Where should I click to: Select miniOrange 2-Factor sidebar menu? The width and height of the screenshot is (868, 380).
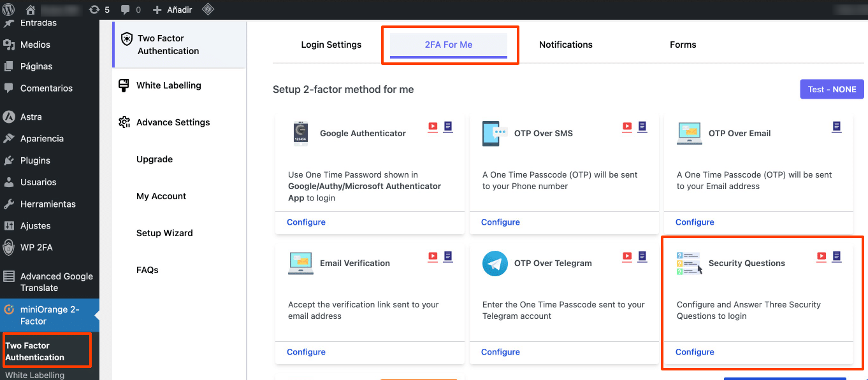50,315
